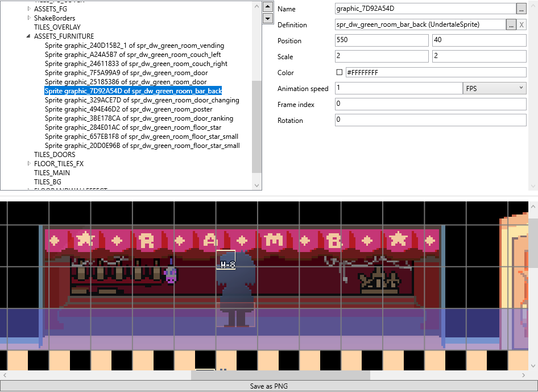538x392 pixels.
Task: Collapse the ASSETS_FURNITURE layer
Action: tap(28, 36)
